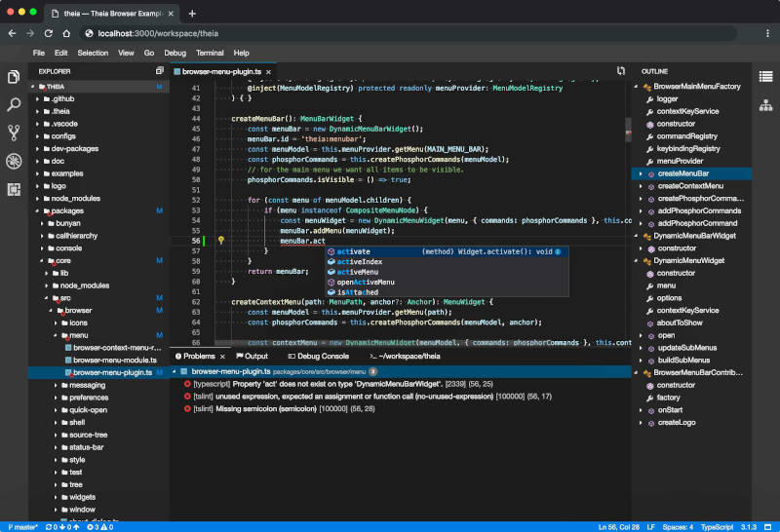Open the Explorer view icon in sidebar
Viewport: 780px width, 532px height.
(x=14, y=77)
